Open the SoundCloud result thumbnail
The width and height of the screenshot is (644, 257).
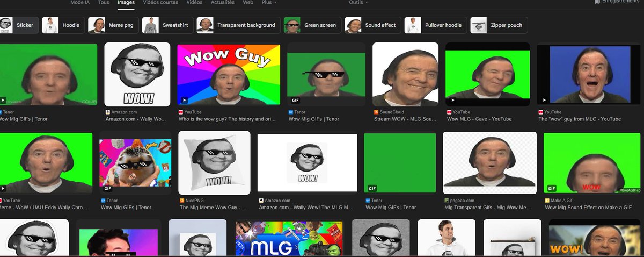[x=405, y=74]
